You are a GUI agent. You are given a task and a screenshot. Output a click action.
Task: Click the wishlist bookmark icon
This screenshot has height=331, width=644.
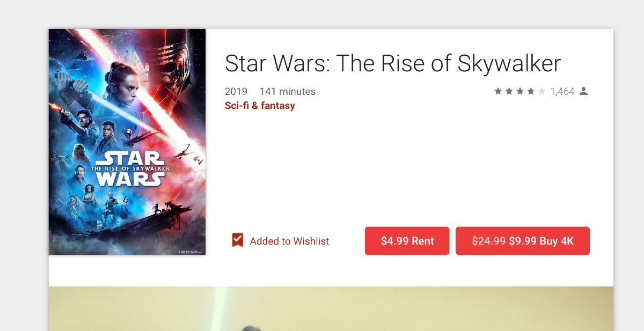tap(237, 240)
